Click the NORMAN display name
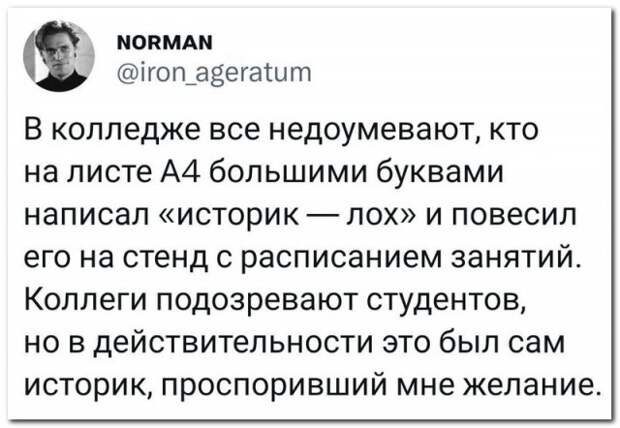Viewport: 620px width, 428px height. click(165, 42)
